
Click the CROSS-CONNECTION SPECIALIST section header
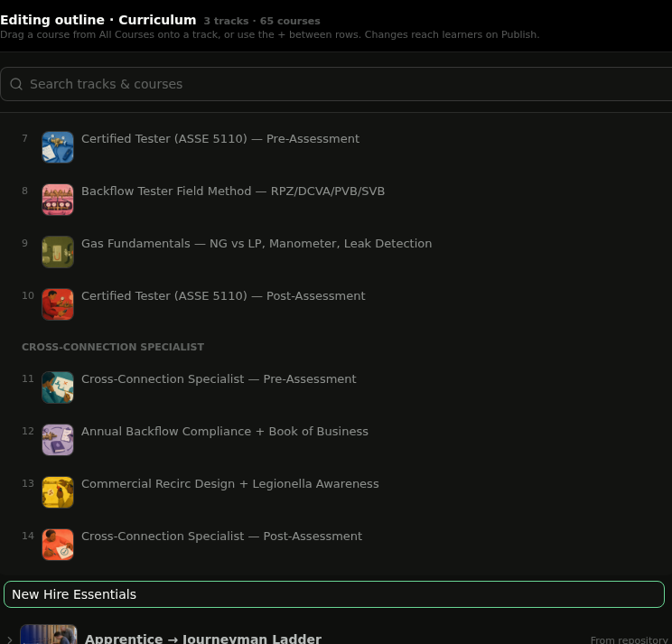113,347
